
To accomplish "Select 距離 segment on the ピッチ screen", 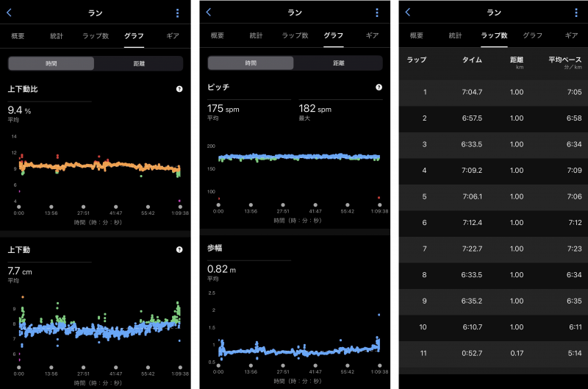I will point(338,63).
